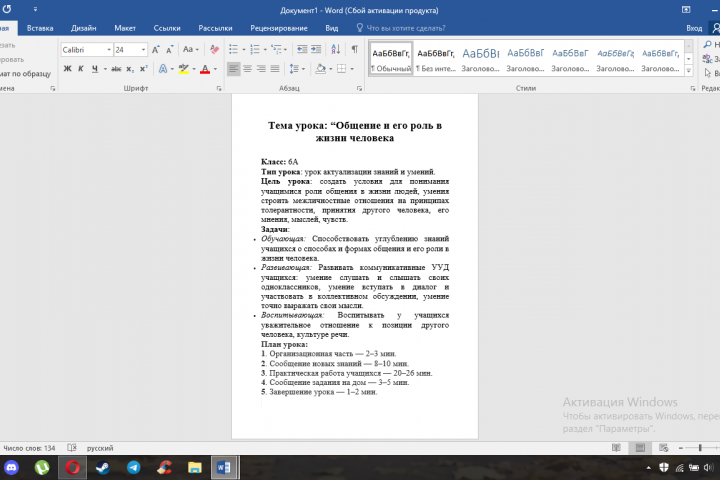The width and height of the screenshot is (720, 480).
Task: Adjust the zoom slider
Action: click(x=700, y=448)
